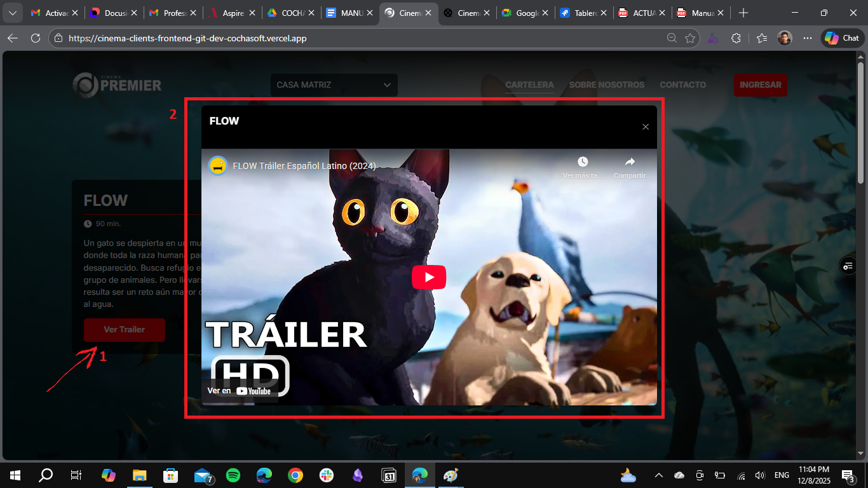
Task: Open the CASA MATRIZ location dropdown
Action: click(x=334, y=85)
